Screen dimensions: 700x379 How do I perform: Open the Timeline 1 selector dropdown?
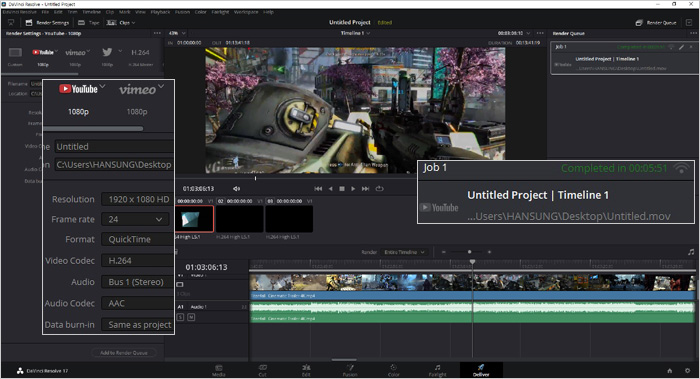355,33
